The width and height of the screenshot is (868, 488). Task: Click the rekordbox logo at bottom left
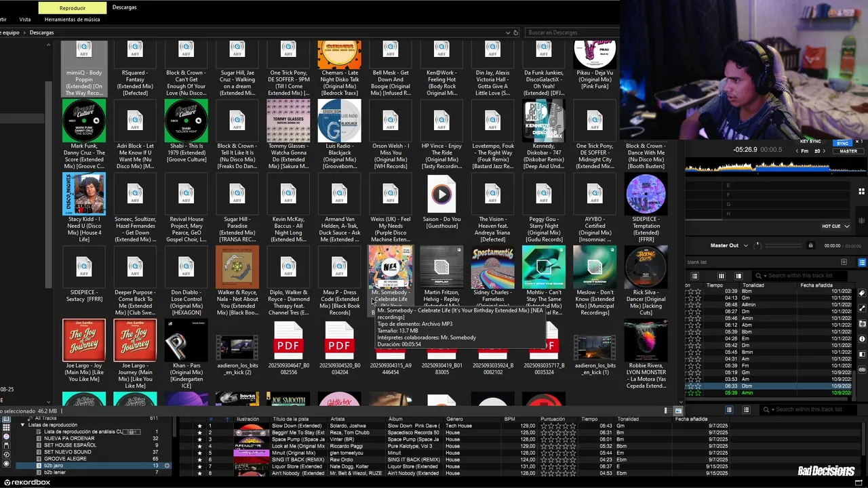26,483
